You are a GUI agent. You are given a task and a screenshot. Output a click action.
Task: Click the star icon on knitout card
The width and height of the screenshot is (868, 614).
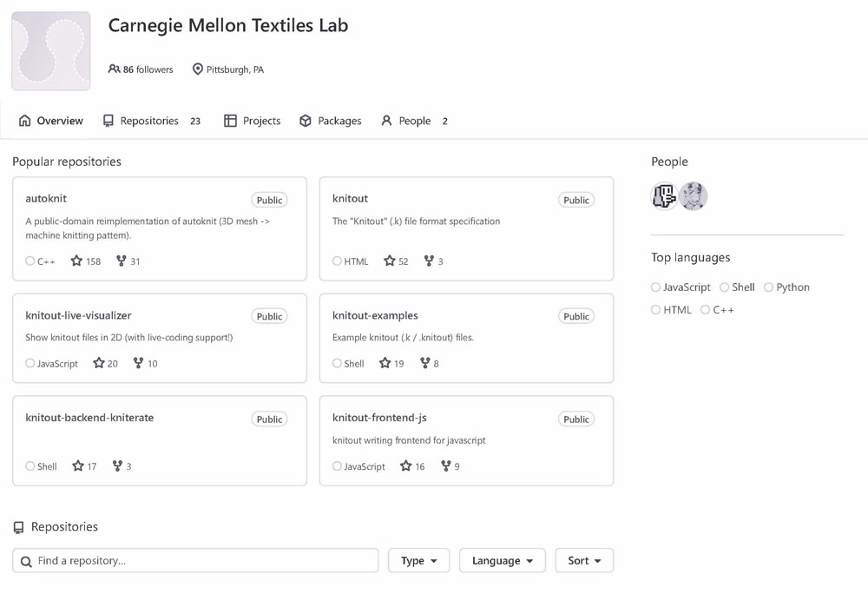pyautogui.click(x=390, y=261)
